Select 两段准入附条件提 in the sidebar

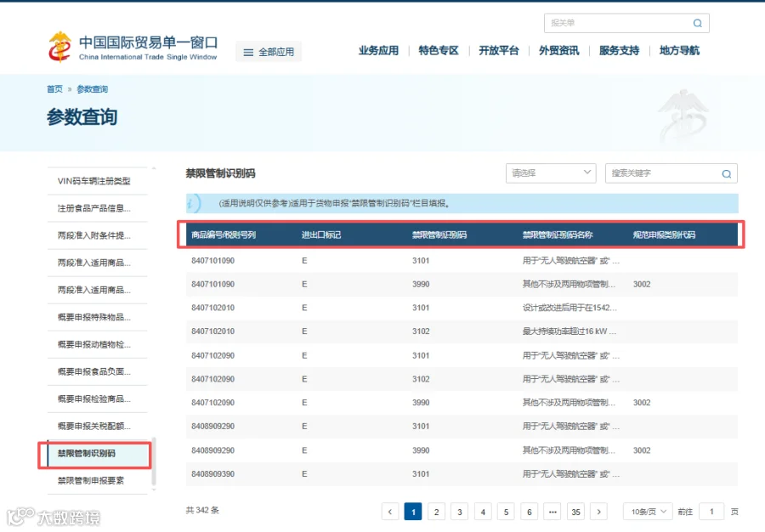click(97, 235)
